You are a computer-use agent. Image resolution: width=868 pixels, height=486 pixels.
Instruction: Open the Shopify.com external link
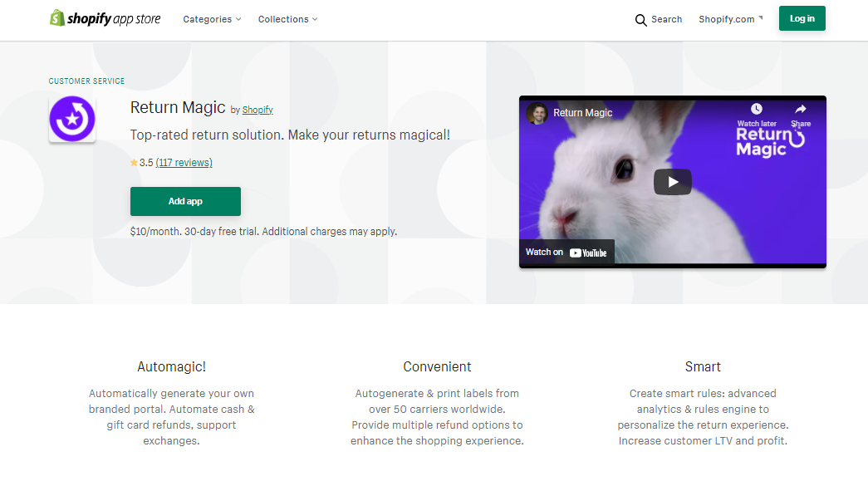pyautogui.click(x=730, y=19)
